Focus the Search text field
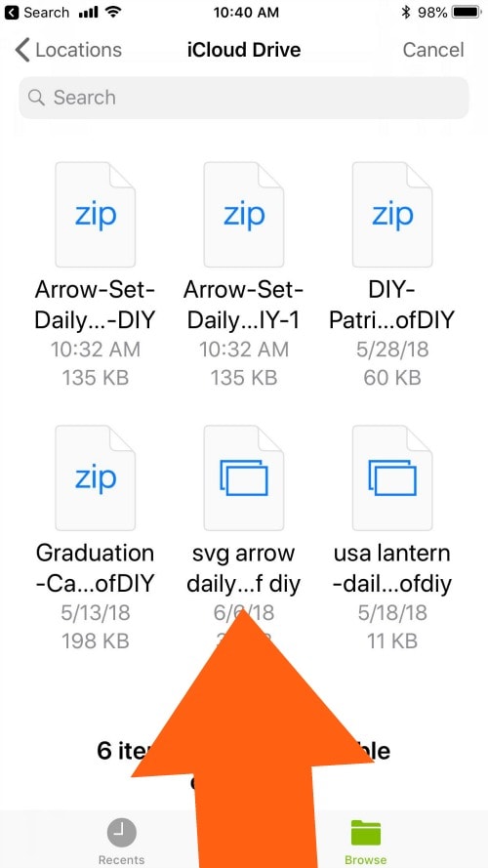 pos(244,98)
